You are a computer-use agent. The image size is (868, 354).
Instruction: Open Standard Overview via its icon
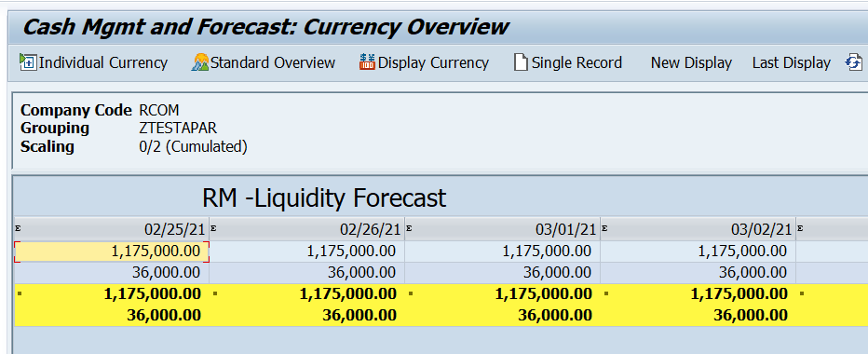click(x=200, y=62)
